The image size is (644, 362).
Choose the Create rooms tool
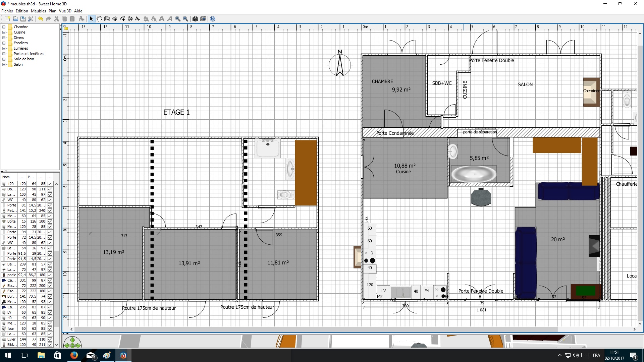point(115,19)
